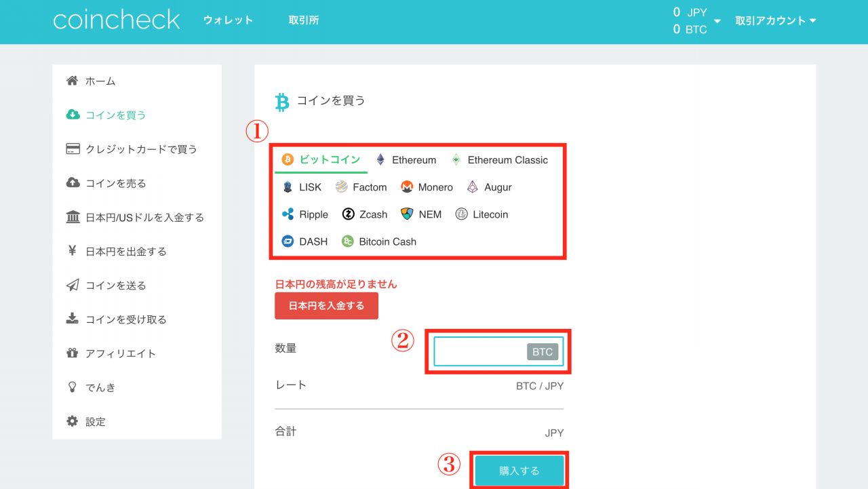Open コインを受け取る page
Image resolution: width=868 pixels, height=489 pixels.
(126, 319)
